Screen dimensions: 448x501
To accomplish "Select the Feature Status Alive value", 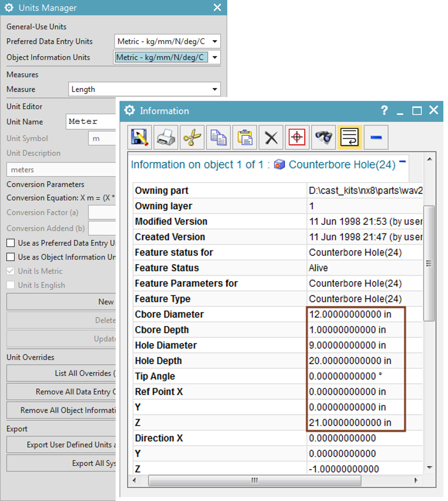I will point(318,268).
